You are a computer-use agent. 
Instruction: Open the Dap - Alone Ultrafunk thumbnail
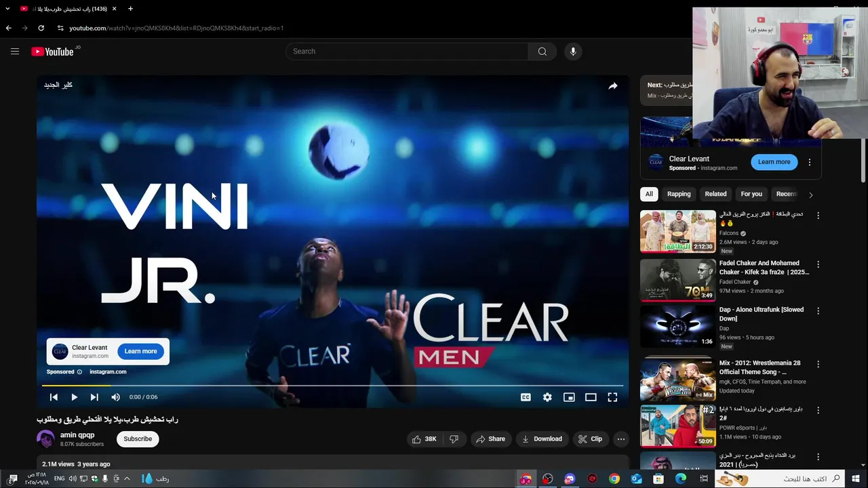tap(678, 326)
